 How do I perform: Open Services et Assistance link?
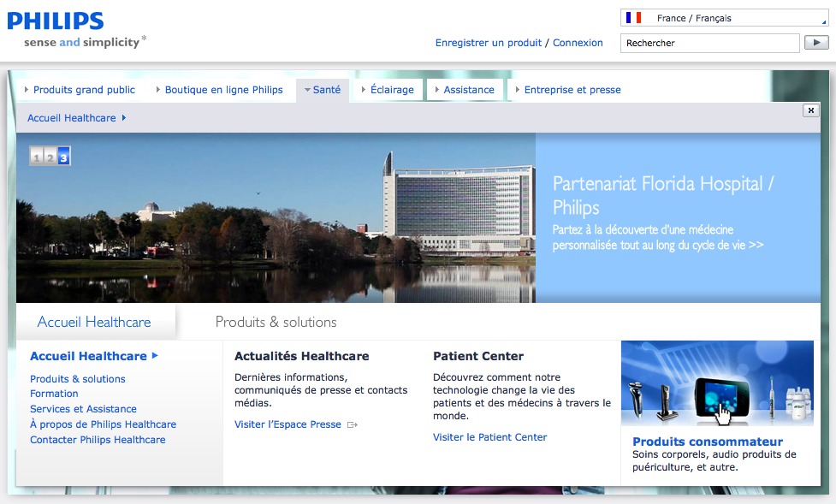tap(83, 408)
